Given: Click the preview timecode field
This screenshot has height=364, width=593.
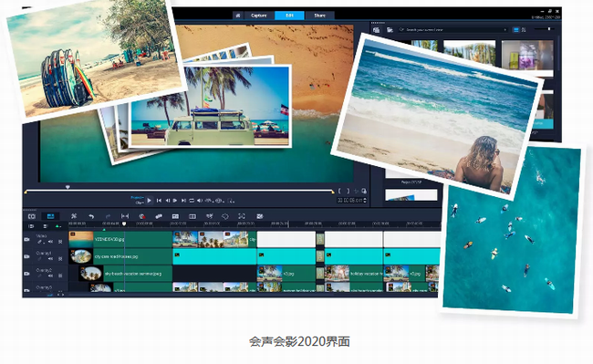Looking at the screenshot, I should (x=349, y=201).
